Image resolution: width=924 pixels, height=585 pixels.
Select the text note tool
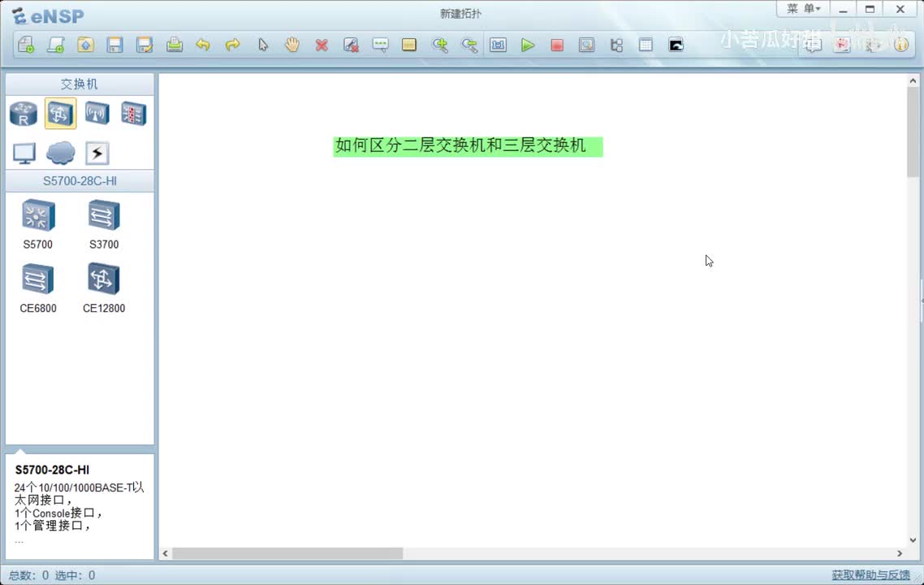click(381, 45)
